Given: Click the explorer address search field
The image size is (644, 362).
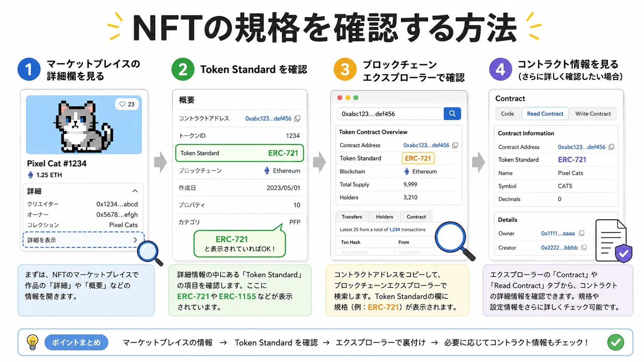Looking at the screenshot, I should [390, 113].
